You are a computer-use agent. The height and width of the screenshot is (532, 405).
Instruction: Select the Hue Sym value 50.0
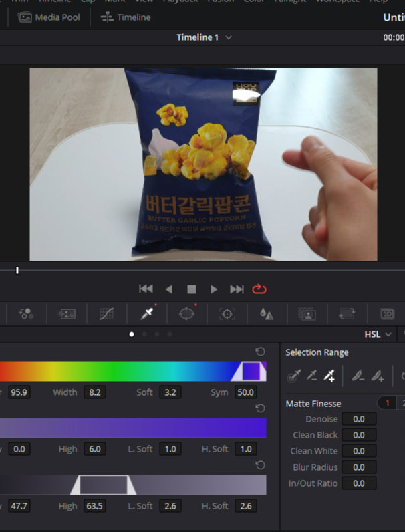pos(245,392)
